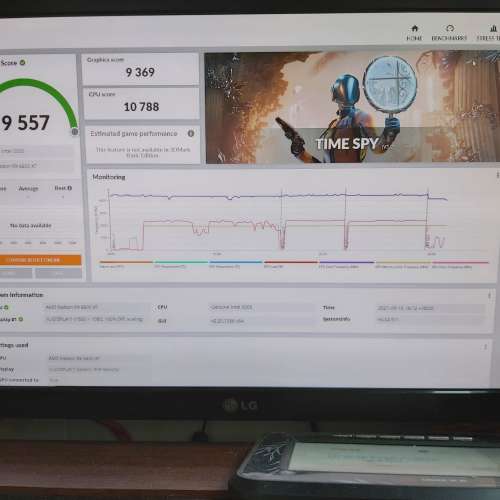Click the Time value field in System information
Image resolution: width=500 pixels, height=500 pixels.
430,308
